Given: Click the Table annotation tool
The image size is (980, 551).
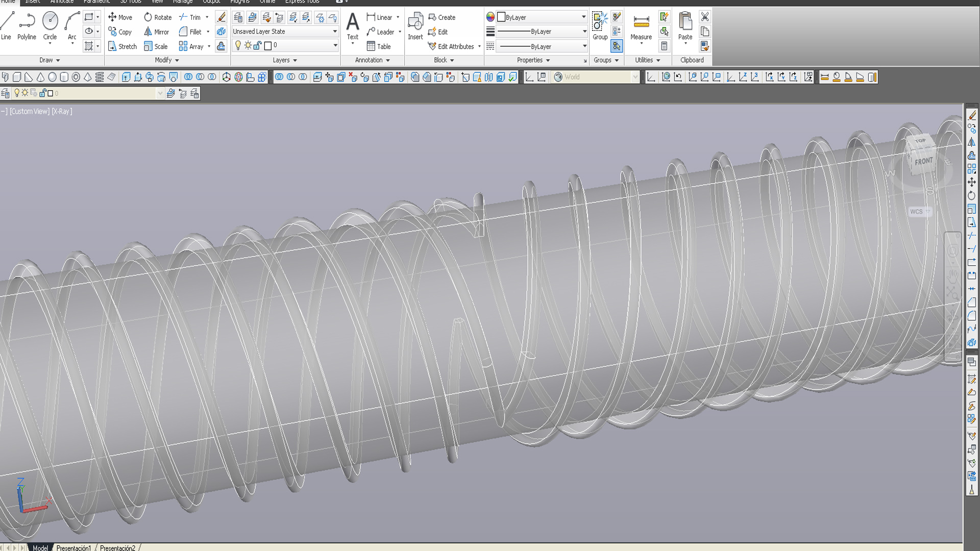Looking at the screenshot, I should [x=378, y=46].
